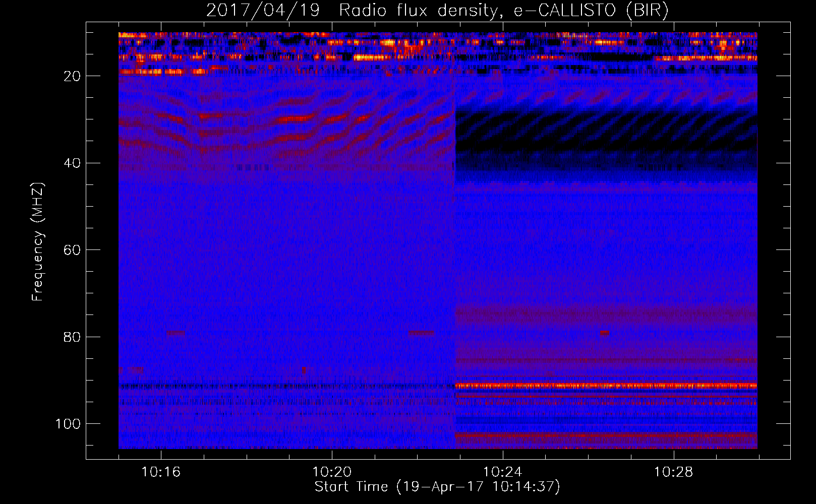Click the 100 MHz frequency tick label
The width and height of the screenshot is (816, 504).
(68, 424)
